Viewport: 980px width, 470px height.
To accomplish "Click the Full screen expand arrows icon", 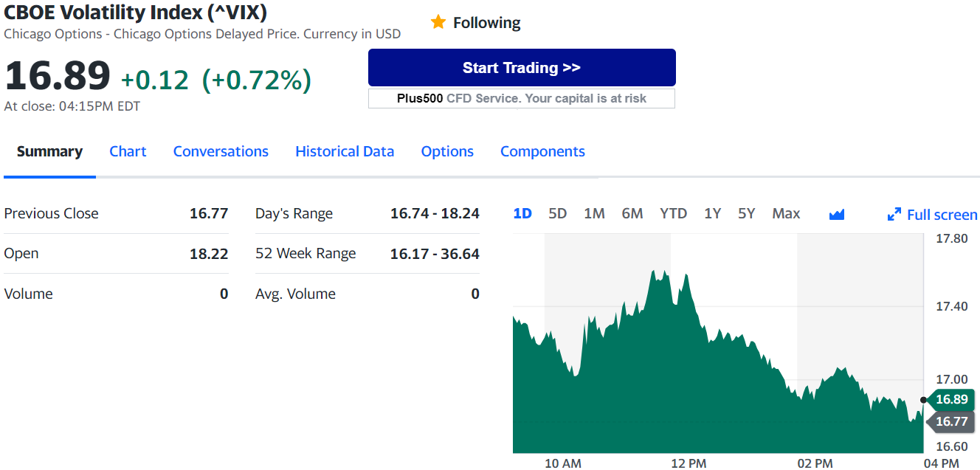I will pos(894,215).
